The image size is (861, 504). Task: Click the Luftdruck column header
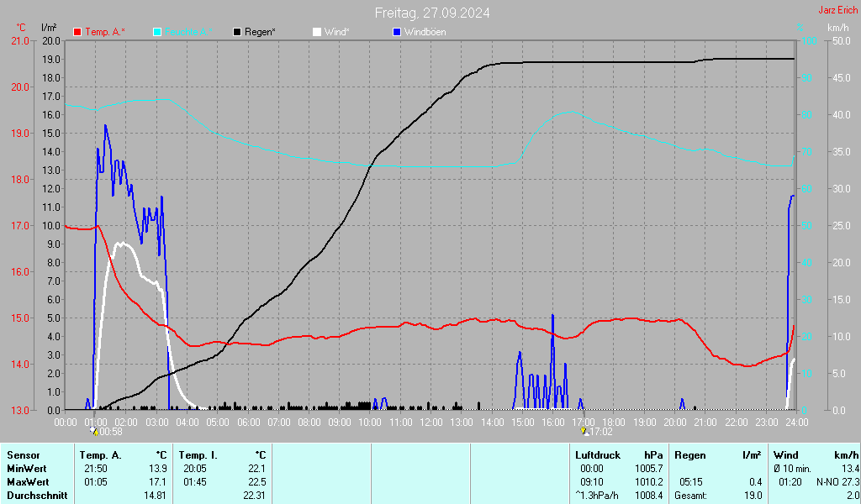coord(598,455)
